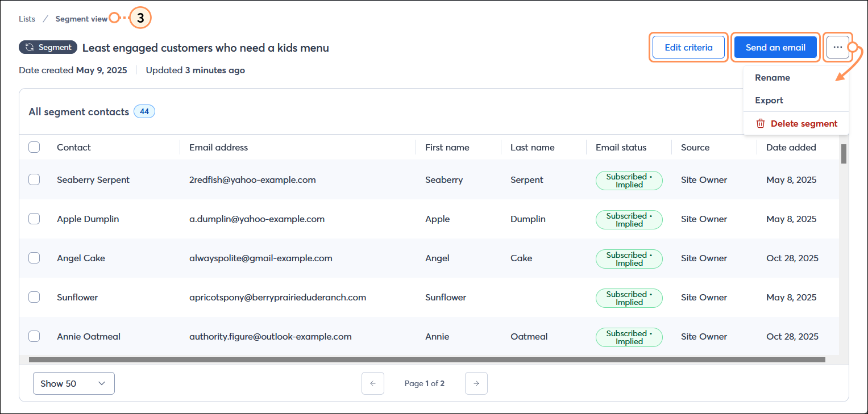The height and width of the screenshot is (414, 868).
Task: Open the Show 50 page size dropdown
Action: coord(73,383)
